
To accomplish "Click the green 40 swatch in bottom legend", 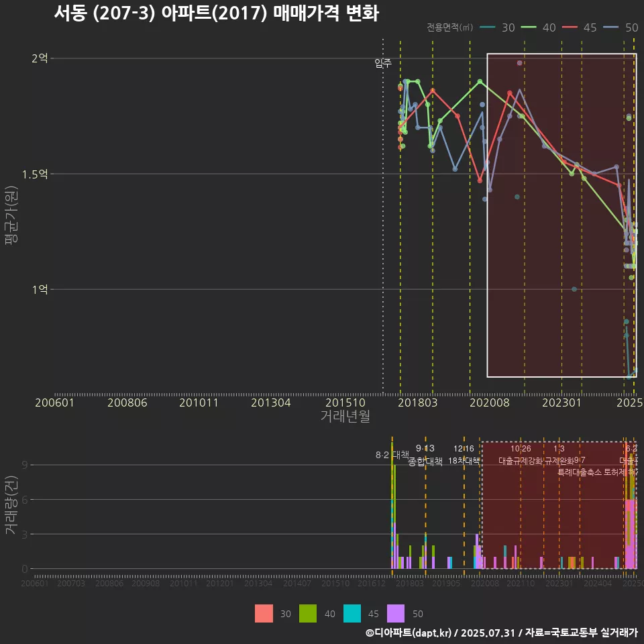I will pos(308,614).
